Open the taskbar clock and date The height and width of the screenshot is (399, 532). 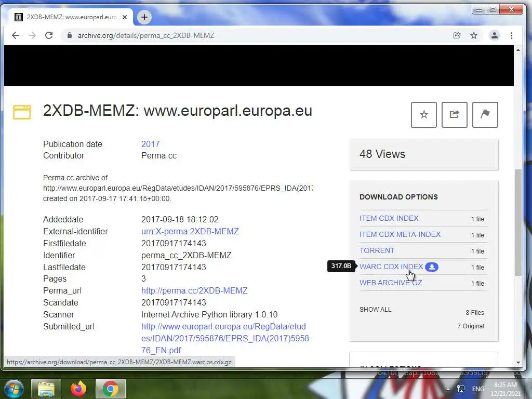click(x=505, y=389)
